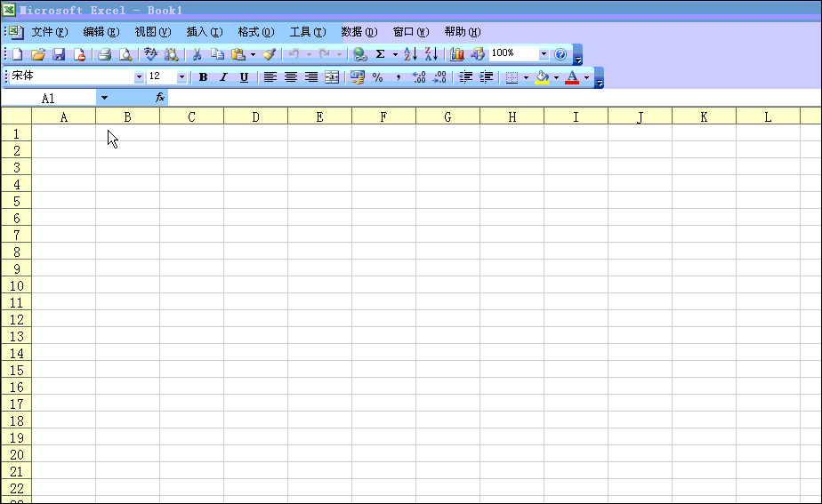Expand the Name Box dropdown arrow
822x504 pixels.
click(104, 98)
